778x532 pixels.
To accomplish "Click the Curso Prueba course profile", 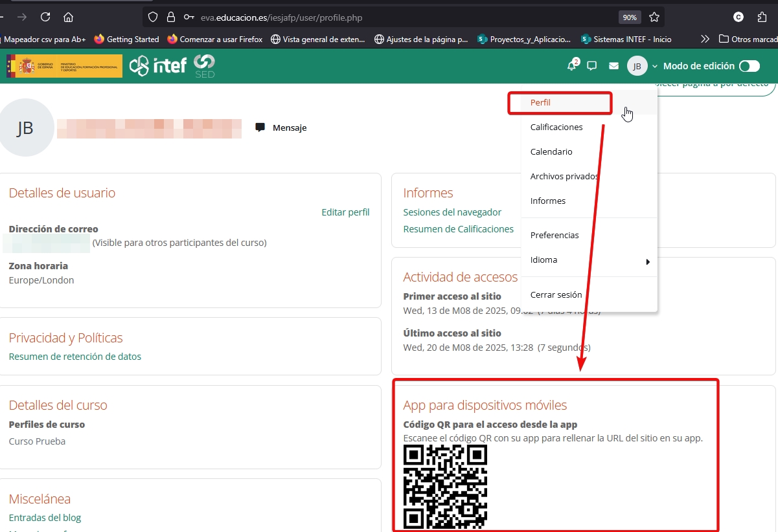I will click(x=37, y=441).
